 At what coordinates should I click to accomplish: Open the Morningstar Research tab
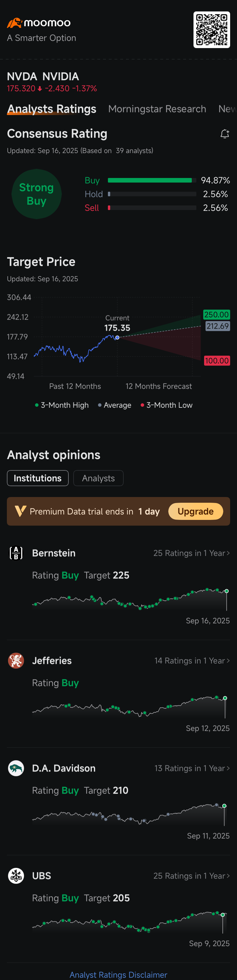tap(157, 109)
